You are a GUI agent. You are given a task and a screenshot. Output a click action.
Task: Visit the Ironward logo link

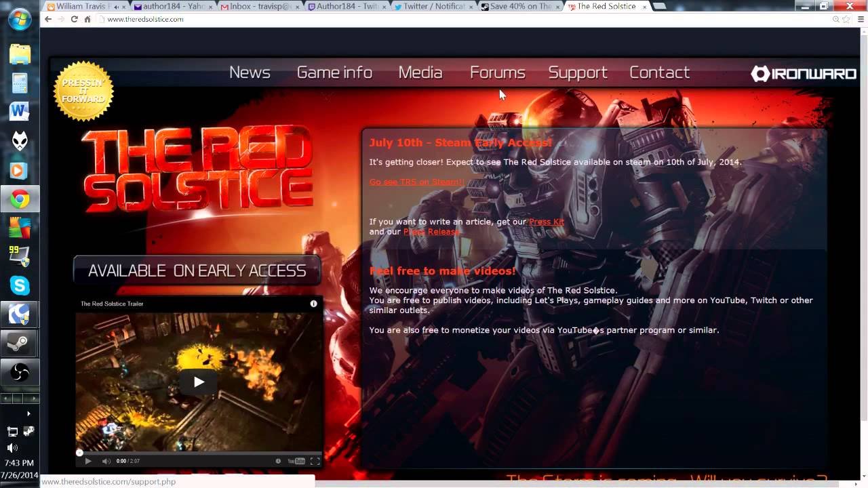(x=804, y=74)
